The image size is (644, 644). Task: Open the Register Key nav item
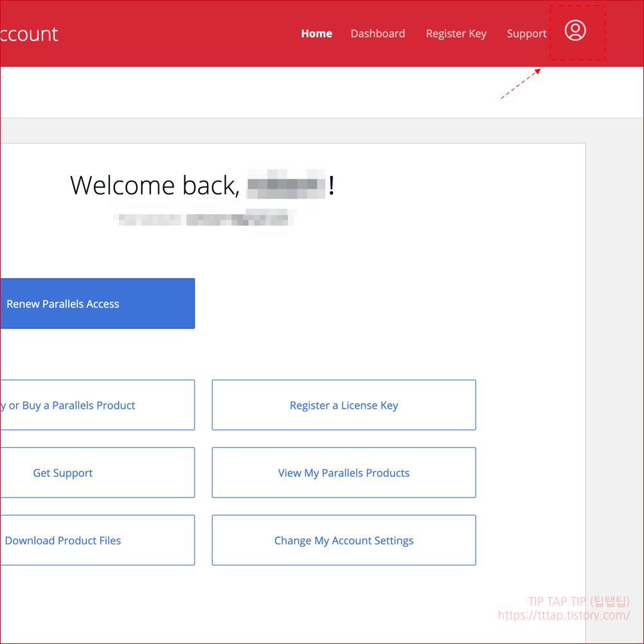[456, 34]
